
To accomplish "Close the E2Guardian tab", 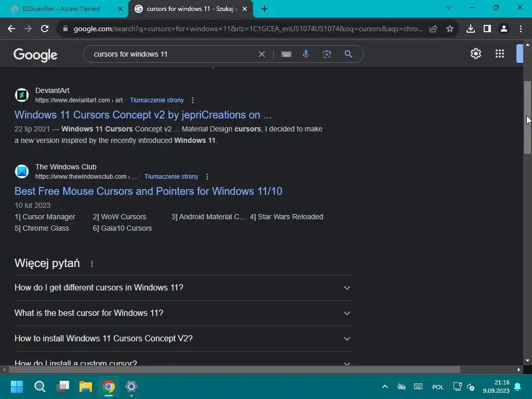I will pos(121,9).
